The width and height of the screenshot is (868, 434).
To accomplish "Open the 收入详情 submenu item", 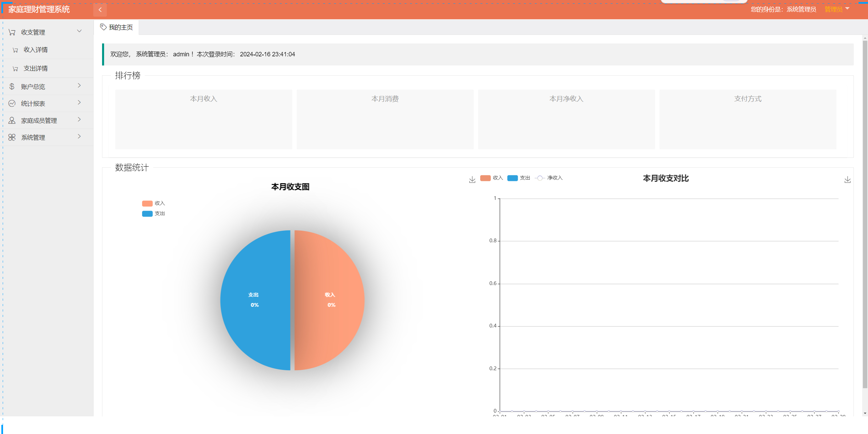I will 36,50.
